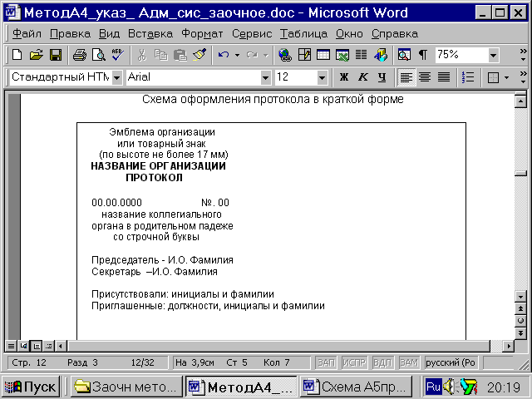The height and width of the screenshot is (399, 532).
Task: Insert Microsoft Excel worksheet icon
Action: [x=342, y=55]
